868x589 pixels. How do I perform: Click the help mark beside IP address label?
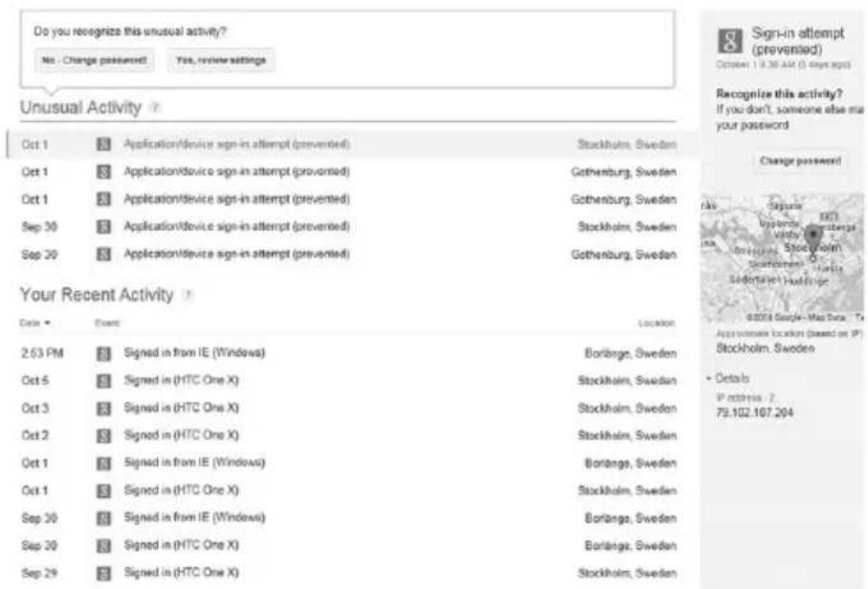(x=771, y=397)
